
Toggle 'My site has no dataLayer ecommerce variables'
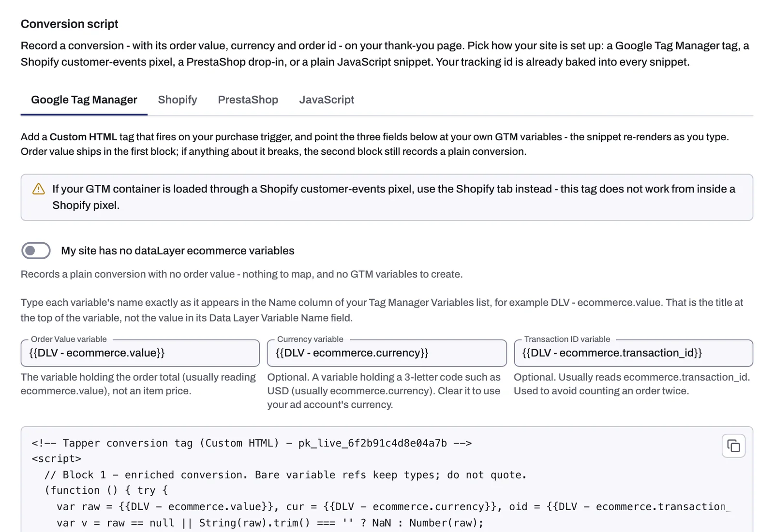click(36, 251)
